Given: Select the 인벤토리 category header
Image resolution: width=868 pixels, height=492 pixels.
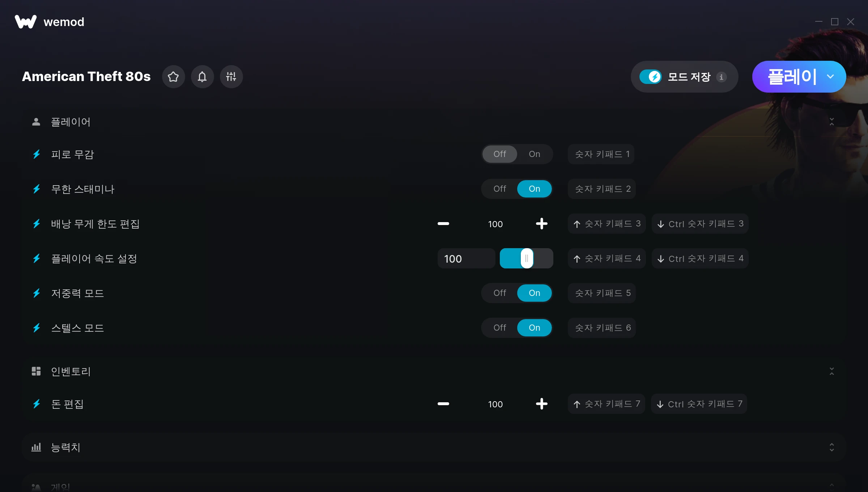Looking at the screenshot, I should [434, 371].
